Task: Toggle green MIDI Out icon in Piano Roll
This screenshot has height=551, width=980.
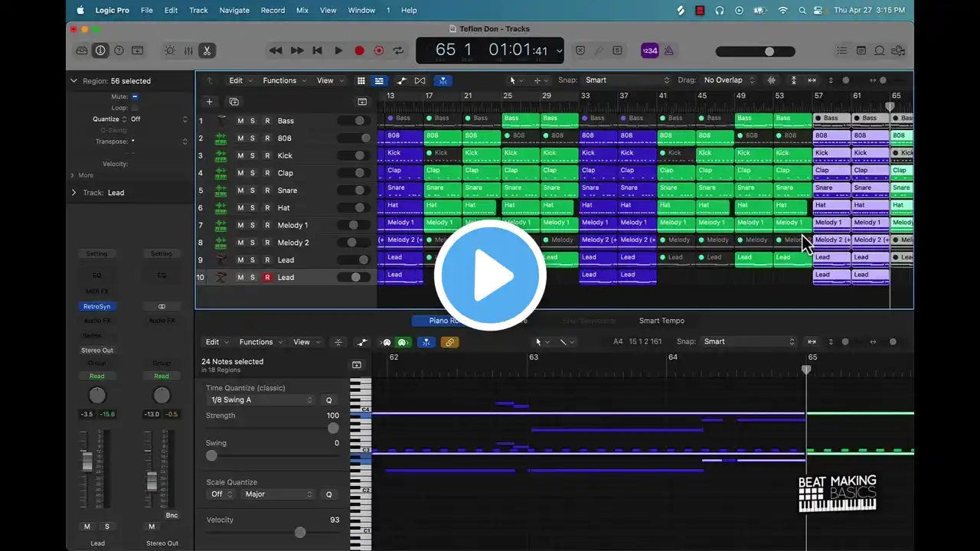Action: (x=403, y=342)
